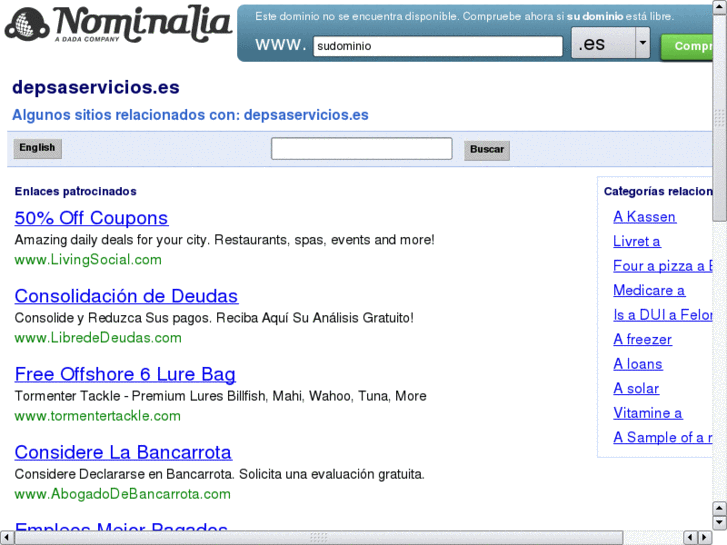The image size is (727, 545).
Task: Open the A Kassen category link
Action: pyautogui.click(x=644, y=217)
